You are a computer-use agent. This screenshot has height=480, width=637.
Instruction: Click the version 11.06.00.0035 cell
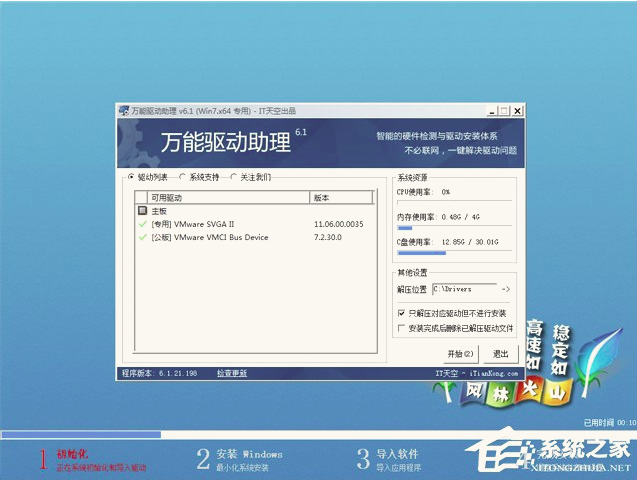click(x=338, y=224)
